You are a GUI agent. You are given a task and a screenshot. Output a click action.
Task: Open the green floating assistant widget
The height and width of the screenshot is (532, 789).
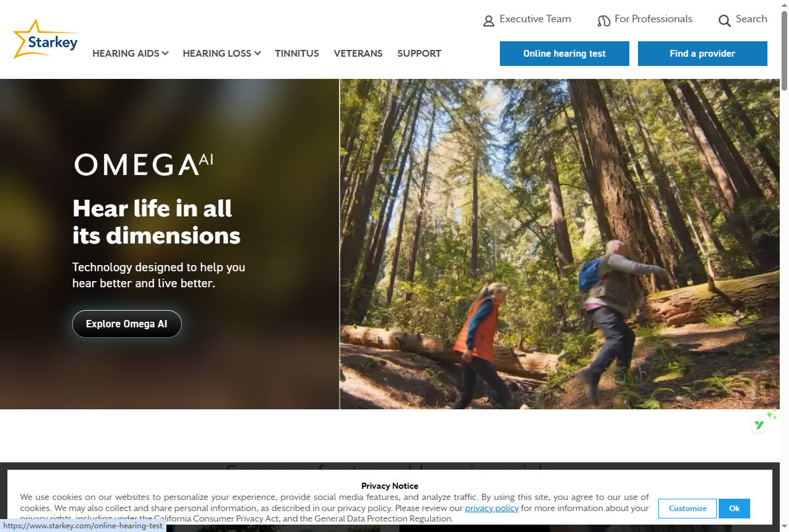click(x=759, y=425)
